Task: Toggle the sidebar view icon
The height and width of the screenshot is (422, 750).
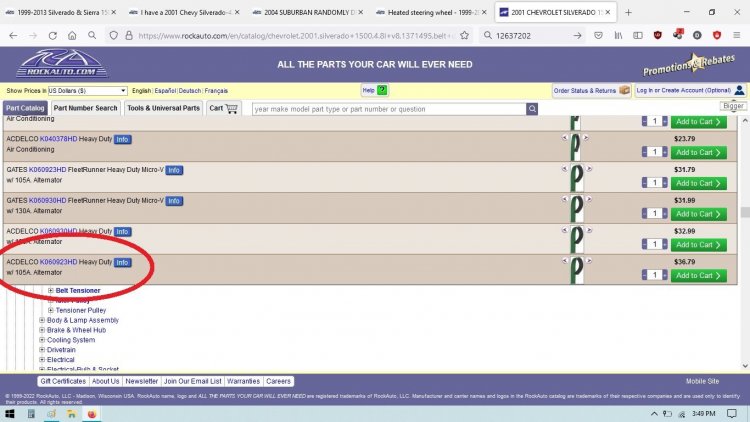Action: tap(638, 35)
